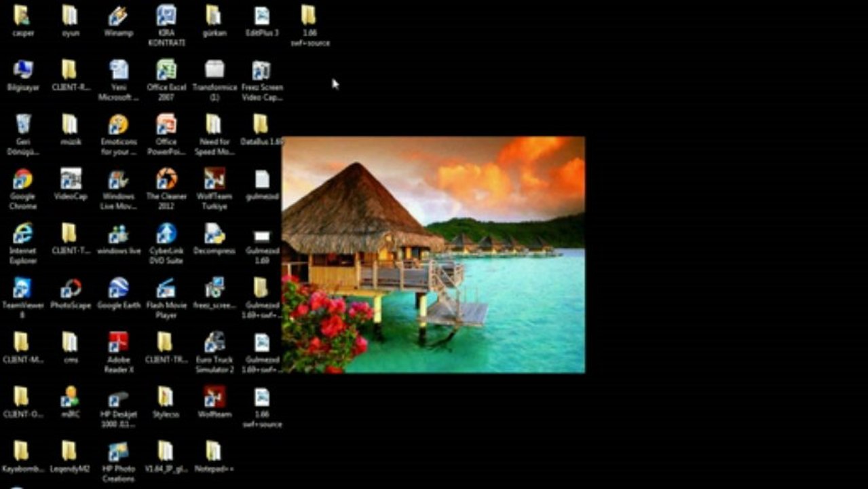Launch Adobe Reader X
The height and width of the screenshot is (489, 868).
(118, 342)
